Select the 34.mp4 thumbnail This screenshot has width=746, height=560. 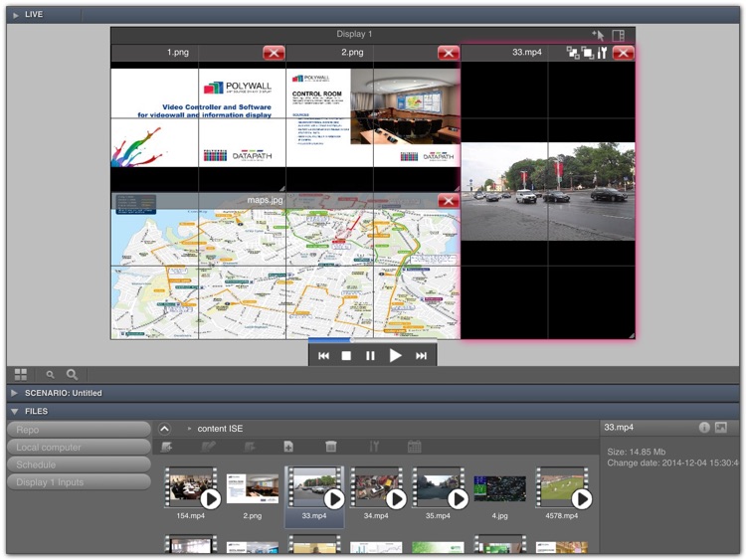tap(376, 487)
